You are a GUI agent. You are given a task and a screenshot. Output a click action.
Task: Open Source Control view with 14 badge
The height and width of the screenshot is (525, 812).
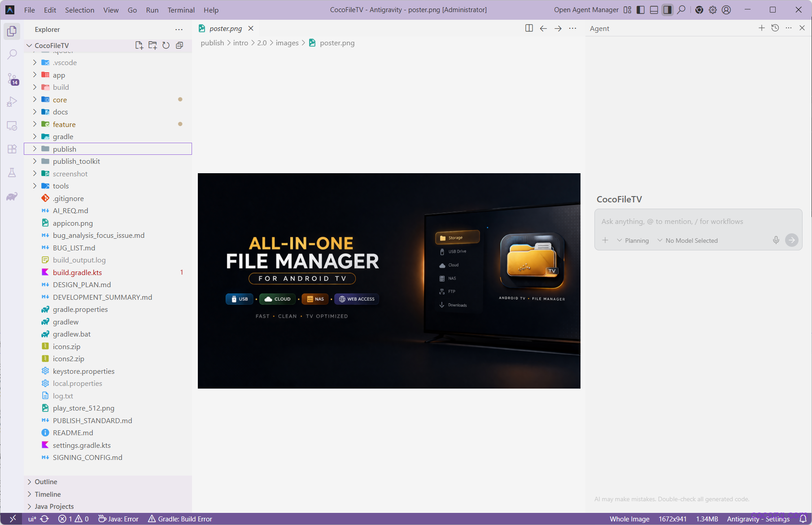[12, 79]
